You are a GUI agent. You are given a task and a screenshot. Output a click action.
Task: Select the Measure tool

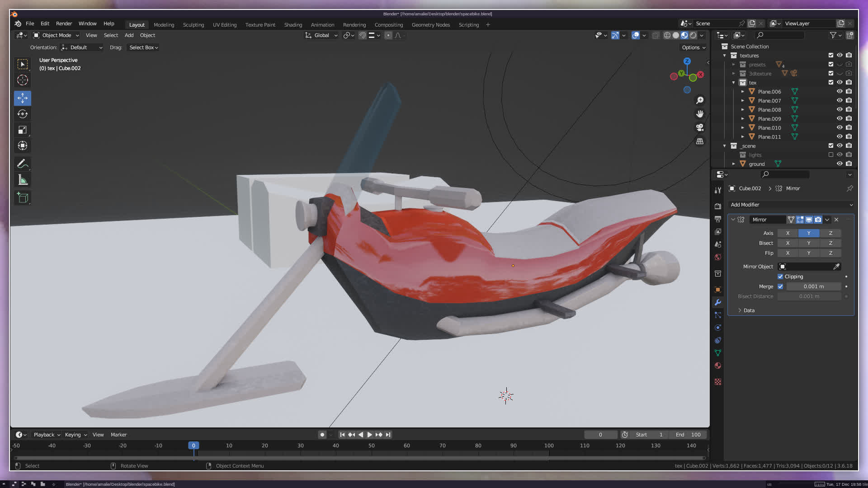[23, 180]
